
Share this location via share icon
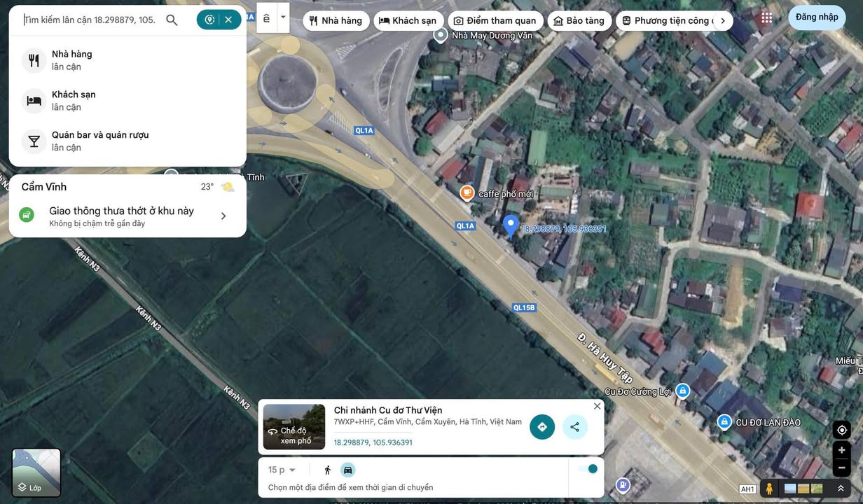[x=574, y=427]
